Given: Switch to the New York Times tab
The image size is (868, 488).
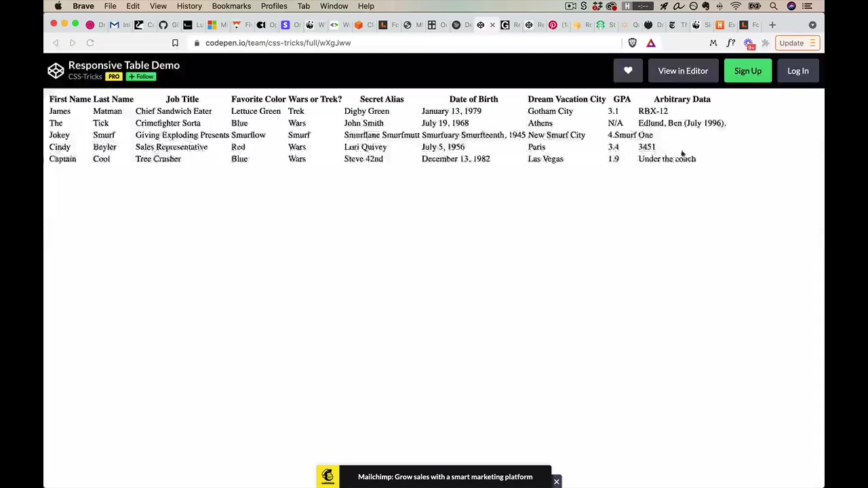Looking at the screenshot, I should tap(678, 25).
